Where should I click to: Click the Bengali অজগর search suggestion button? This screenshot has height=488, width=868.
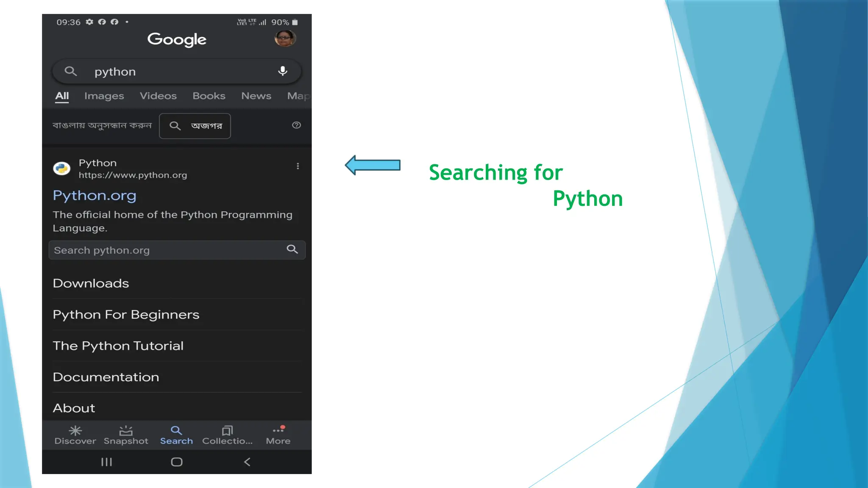(x=195, y=126)
